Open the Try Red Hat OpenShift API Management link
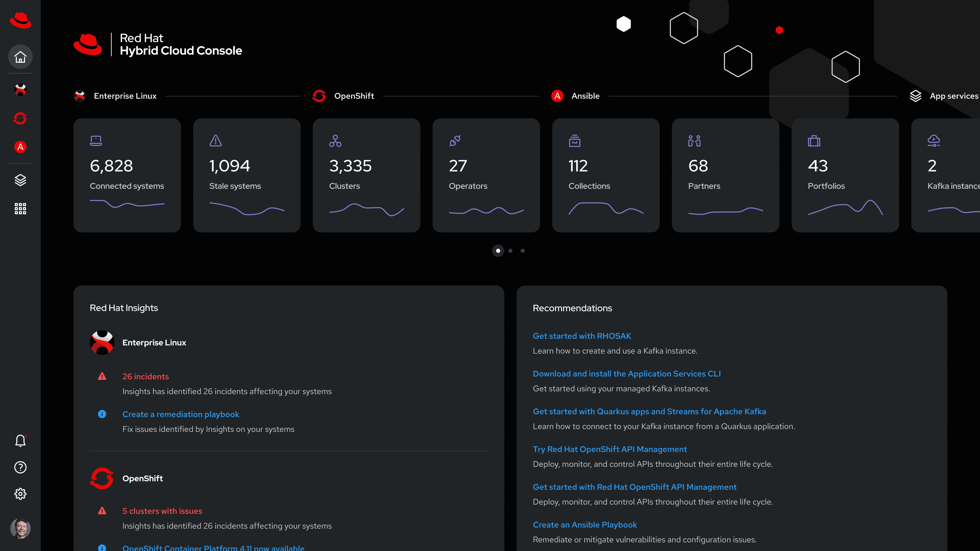 (x=610, y=449)
